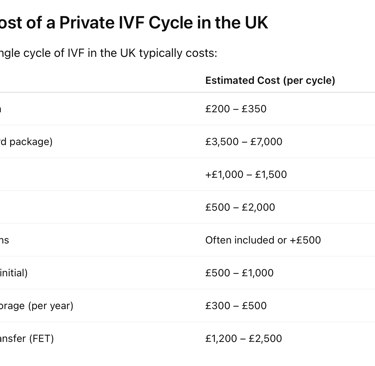Click the 'storage (per year)' row label
Image resolution: width=375 pixels, height=366 pixels.
click(x=37, y=306)
